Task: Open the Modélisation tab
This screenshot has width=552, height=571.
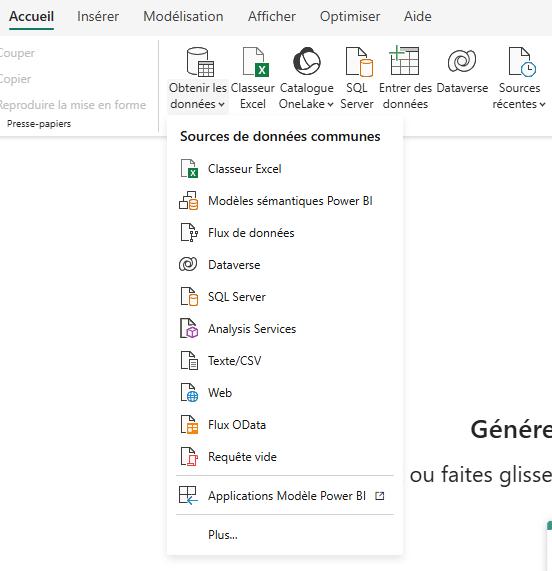Action: pos(183,16)
